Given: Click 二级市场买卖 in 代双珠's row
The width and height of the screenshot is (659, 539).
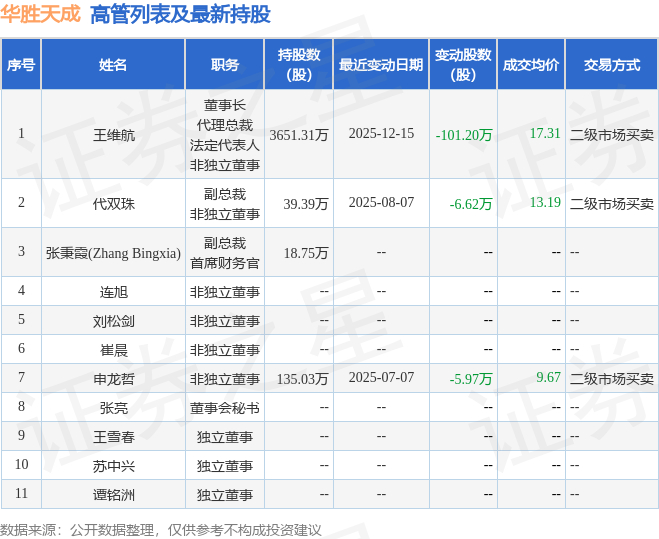Looking at the screenshot, I should click(612, 204).
